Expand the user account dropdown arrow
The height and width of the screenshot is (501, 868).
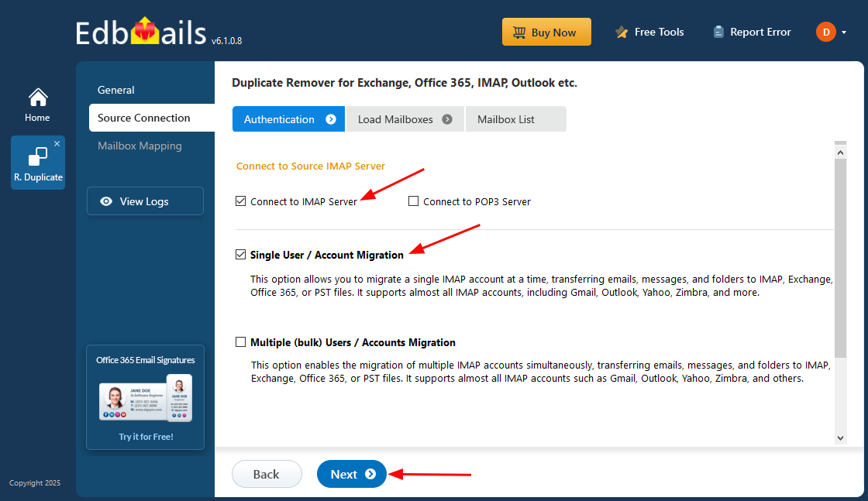pos(844,33)
